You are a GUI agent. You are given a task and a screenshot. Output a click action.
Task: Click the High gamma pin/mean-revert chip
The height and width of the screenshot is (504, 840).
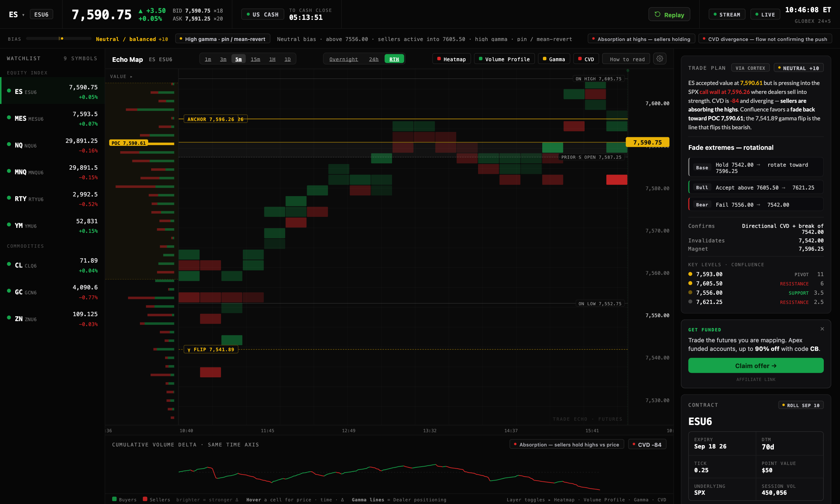pos(222,39)
